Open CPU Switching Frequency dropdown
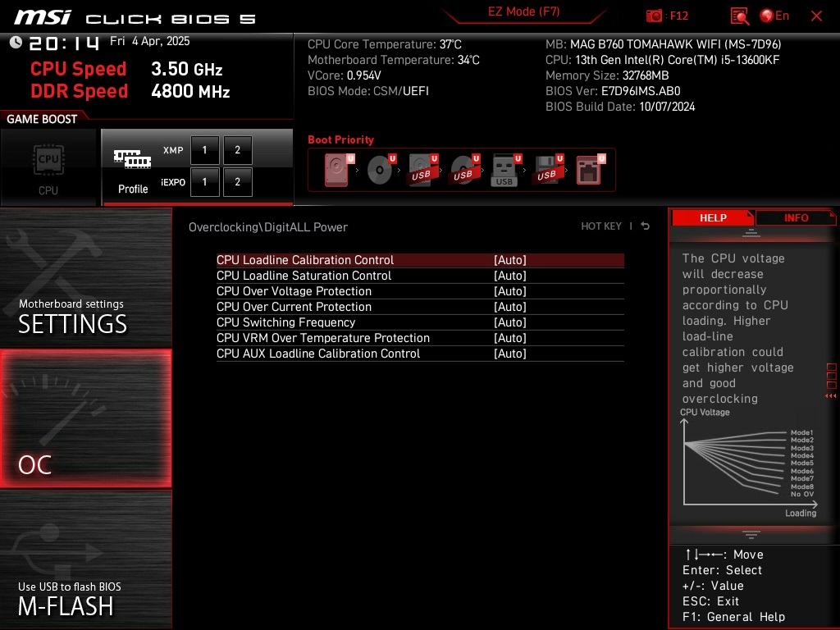 click(x=420, y=322)
